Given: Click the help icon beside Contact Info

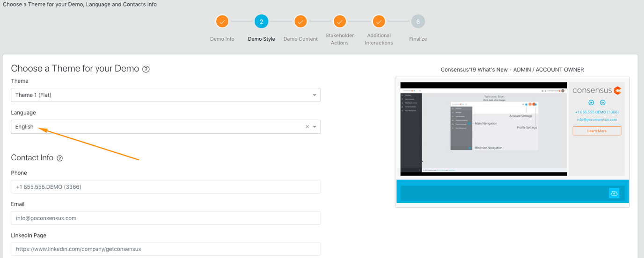Looking at the screenshot, I should [x=60, y=158].
